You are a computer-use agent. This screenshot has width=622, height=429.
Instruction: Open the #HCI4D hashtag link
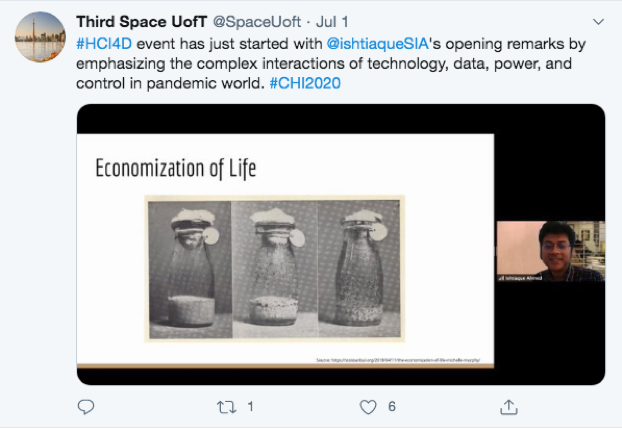click(x=104, y=45)
